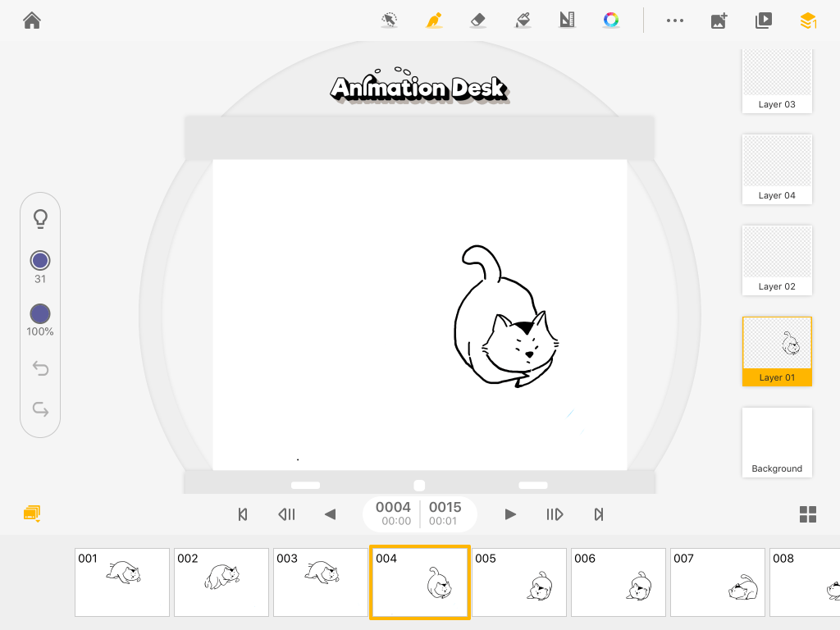Select the lasso selection tool
The width and height of the screenshot is (840, 630).
pos(390,21)
